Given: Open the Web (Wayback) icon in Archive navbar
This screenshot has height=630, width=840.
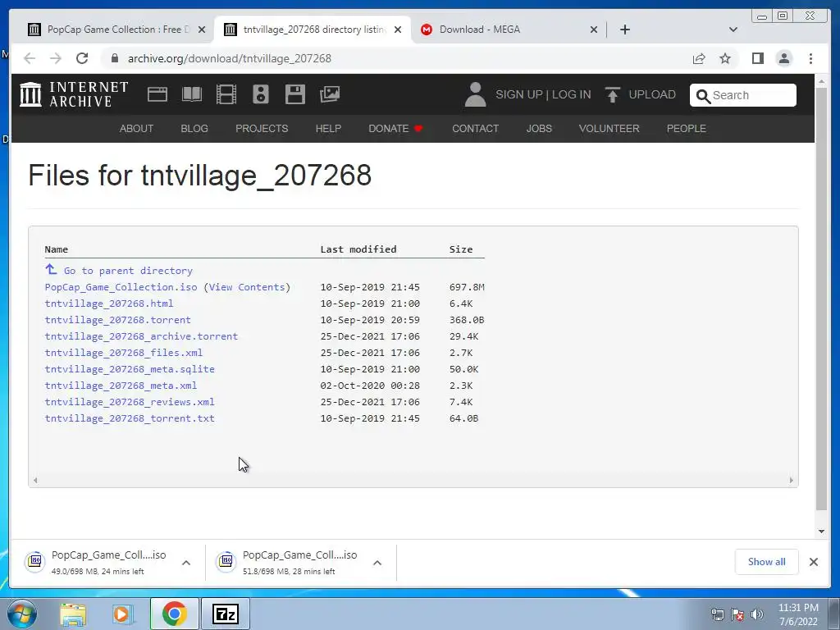Looking at the screenshot, I should [157, 94].
